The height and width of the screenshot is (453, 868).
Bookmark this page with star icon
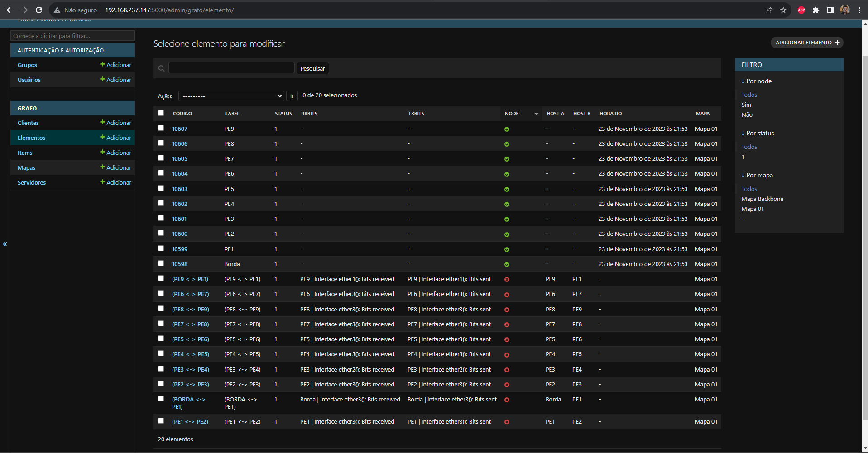click(x=783, y=10)
